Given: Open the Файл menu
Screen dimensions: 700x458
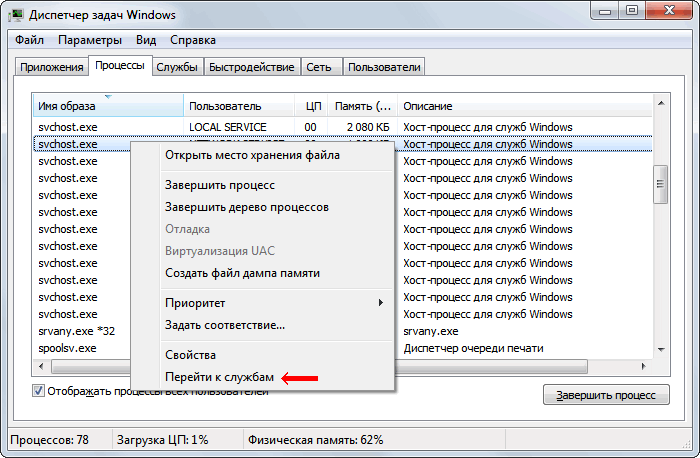Looking at the screenshot, I should click(x=29, y=40).
